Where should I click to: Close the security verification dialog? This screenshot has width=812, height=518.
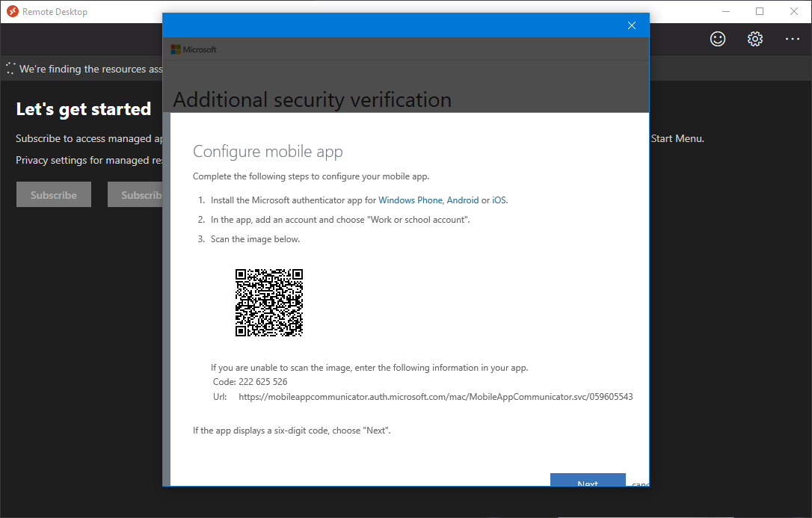click(x=632, y=25)
